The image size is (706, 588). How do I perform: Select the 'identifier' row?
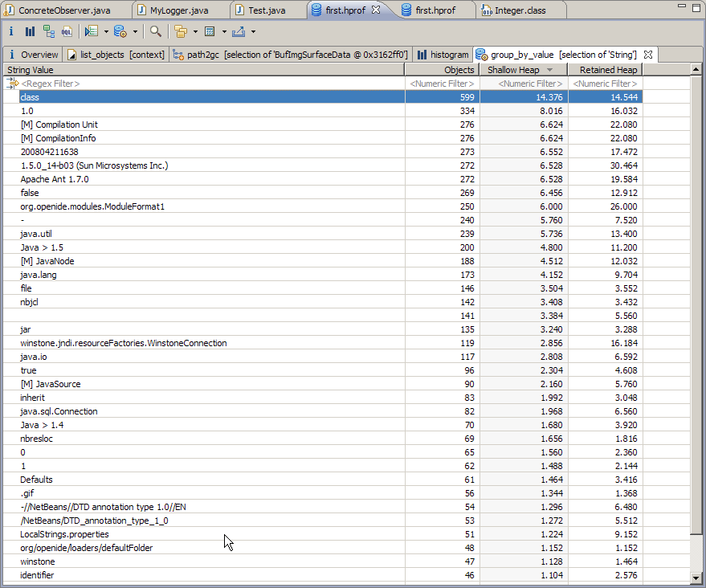pos(323,575)
